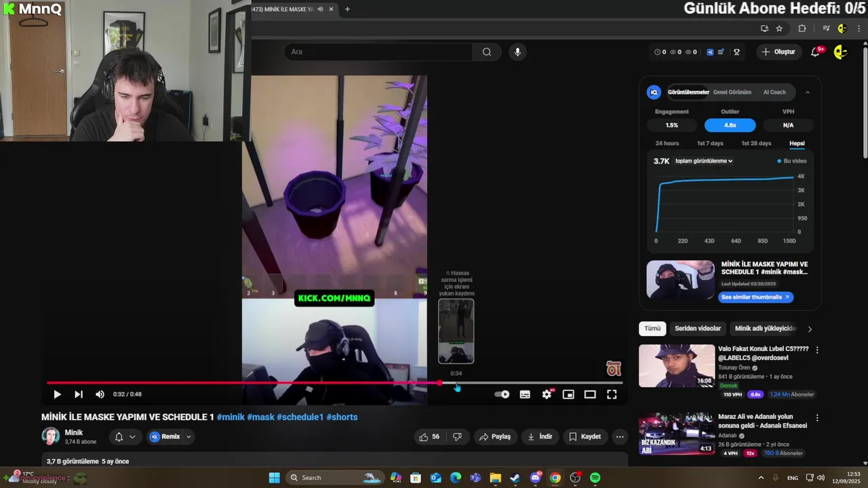The image size is (868, 488).
Task: Toggle subtitles in the video player
Action: coord(525,394)
